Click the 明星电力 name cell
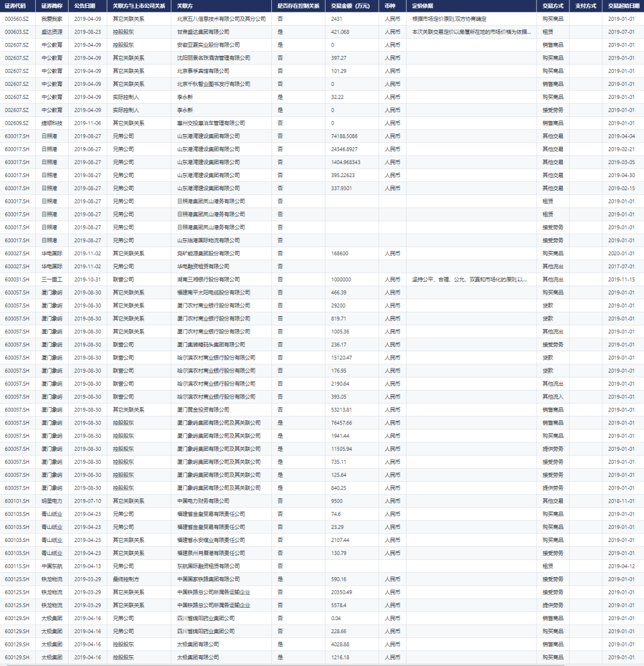 [52, 501]
